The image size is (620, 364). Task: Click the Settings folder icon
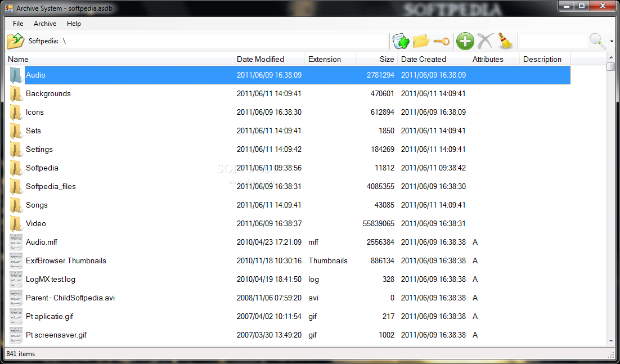click(16, 150)
